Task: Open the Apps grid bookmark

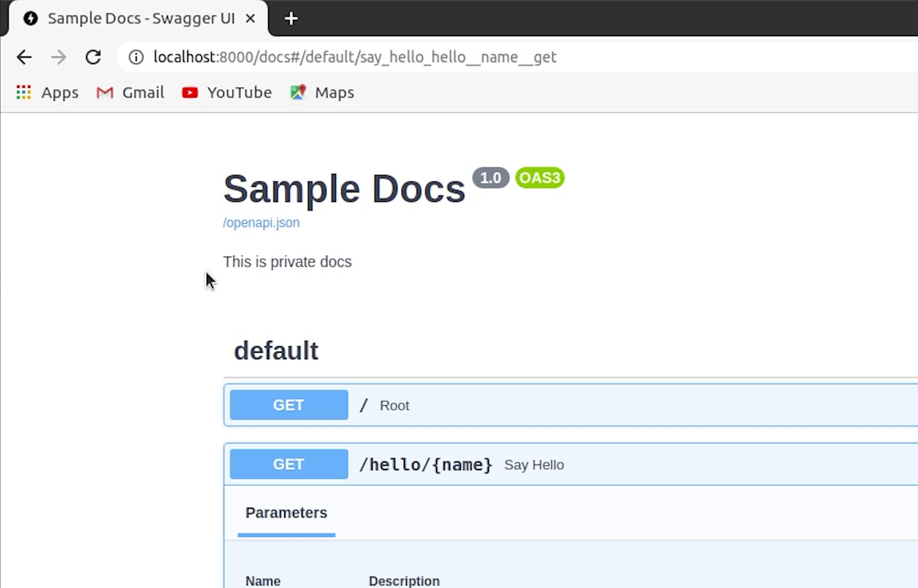Action: pos(47,93)
